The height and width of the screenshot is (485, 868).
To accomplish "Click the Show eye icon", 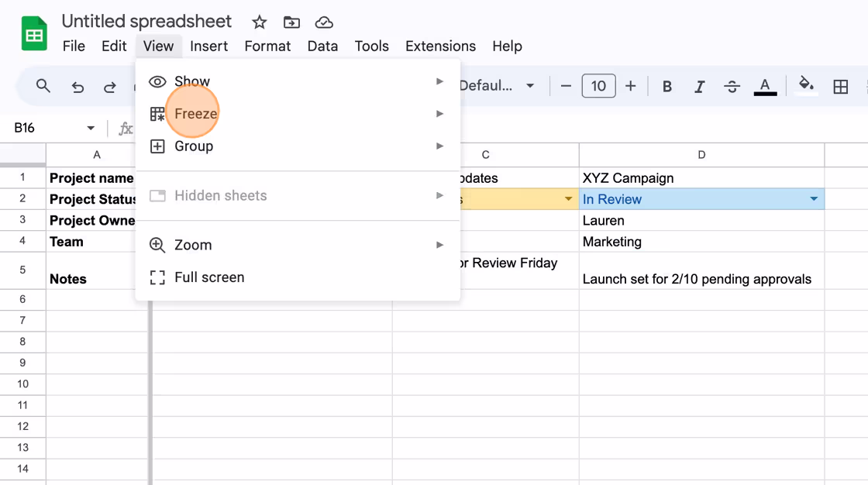I will coord(157,81).
